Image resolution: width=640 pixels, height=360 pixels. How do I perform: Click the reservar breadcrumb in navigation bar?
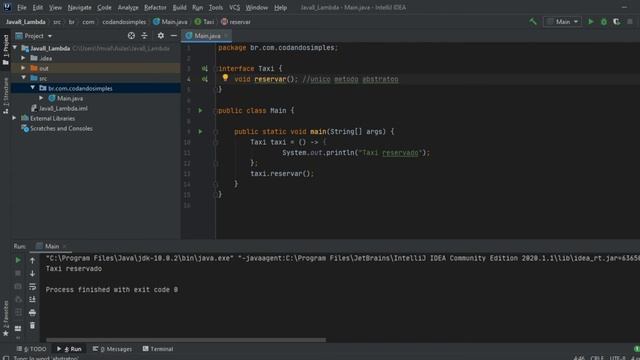[236, 22]
